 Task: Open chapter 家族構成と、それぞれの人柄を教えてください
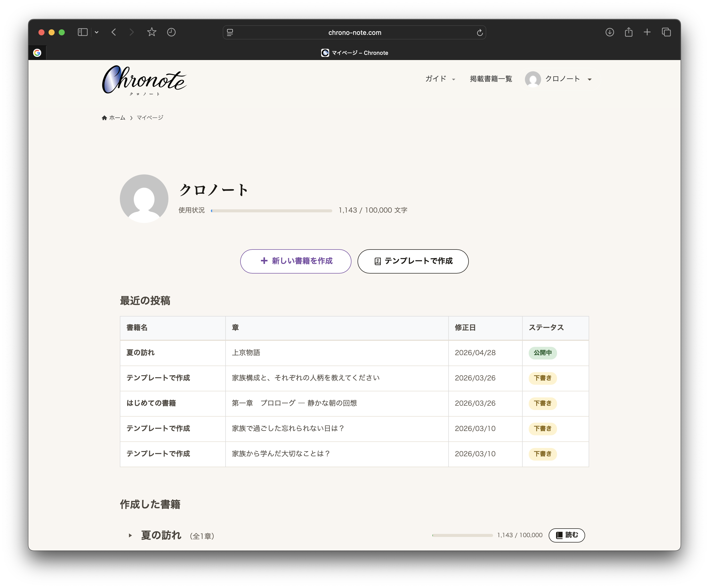point(306,378)
